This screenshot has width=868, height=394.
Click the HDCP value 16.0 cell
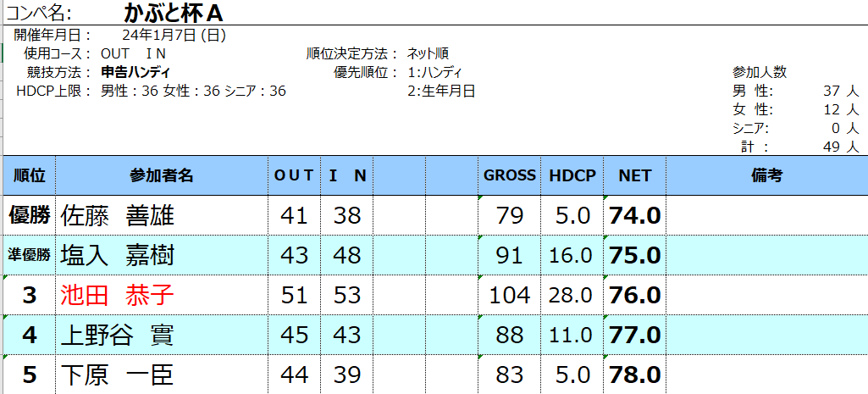point(572,255)
